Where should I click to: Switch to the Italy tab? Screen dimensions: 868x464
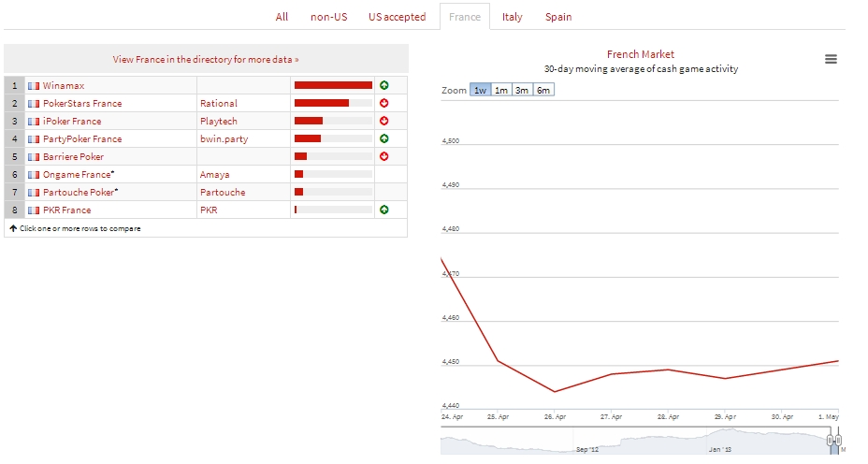(x=512, y=17)
